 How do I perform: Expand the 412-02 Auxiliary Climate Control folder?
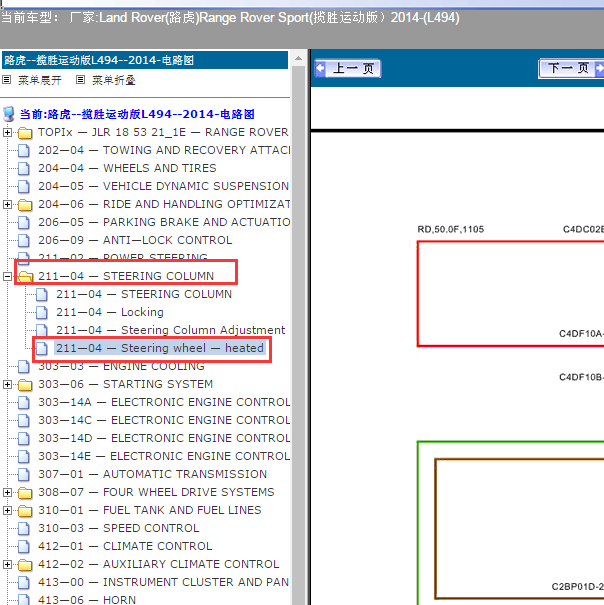(7, 564)
